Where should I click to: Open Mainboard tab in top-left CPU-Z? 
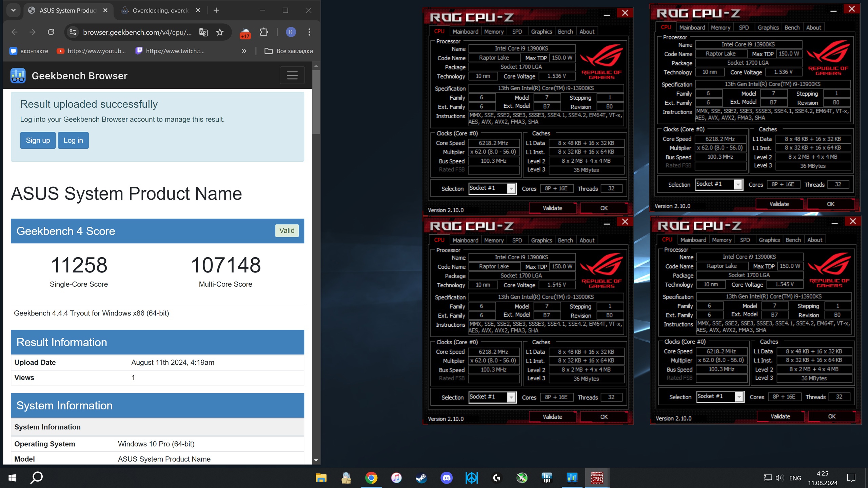point(465,32)
